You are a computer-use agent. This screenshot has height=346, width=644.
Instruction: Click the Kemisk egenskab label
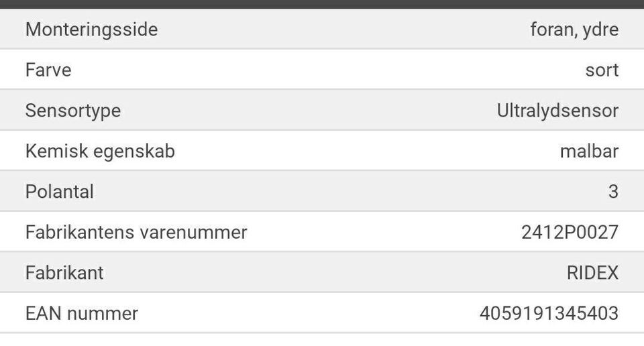click(x=100, y=151)
